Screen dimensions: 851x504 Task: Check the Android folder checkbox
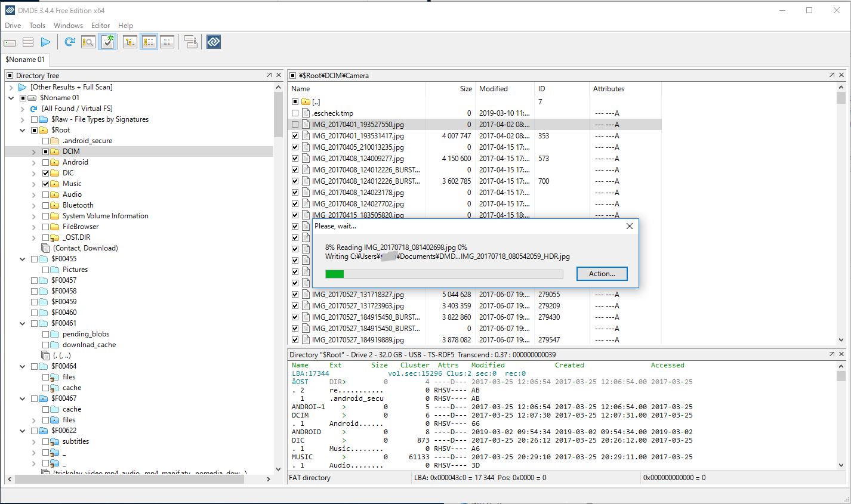46,162
